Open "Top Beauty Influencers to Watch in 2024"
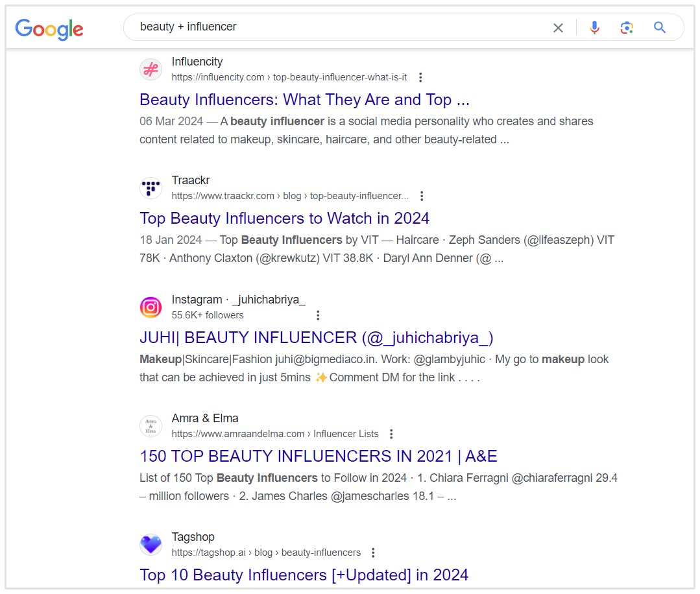Viewport: 700px width, 594px height. [x=284, y=218]
